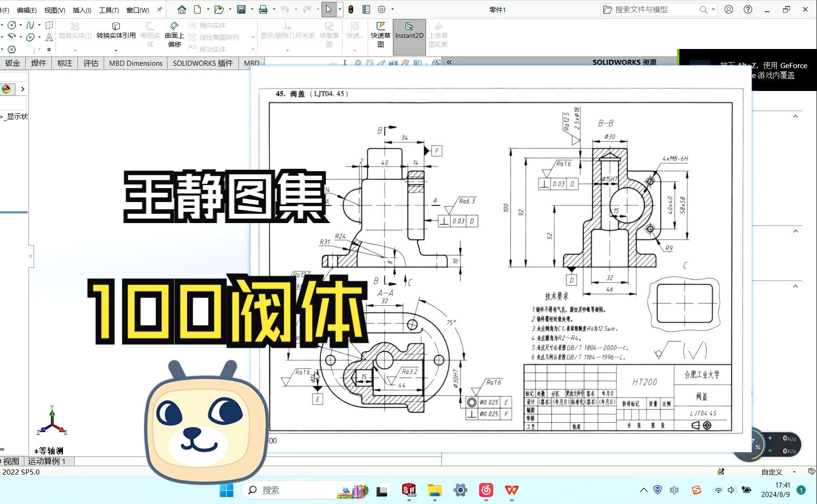This screenshot has width=817, height=504.
Task: Click 转换实体引用 (Convert Entities) tool
Action: point(116,30)
